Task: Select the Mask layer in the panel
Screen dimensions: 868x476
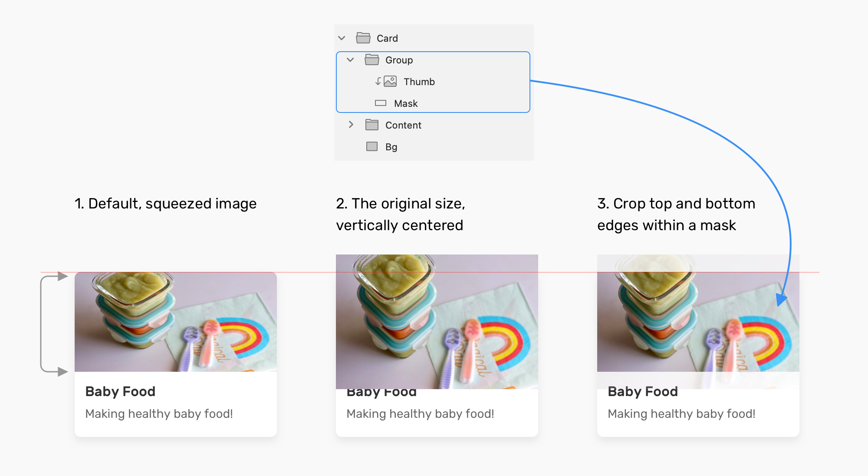Action: (x=406, y=103)
